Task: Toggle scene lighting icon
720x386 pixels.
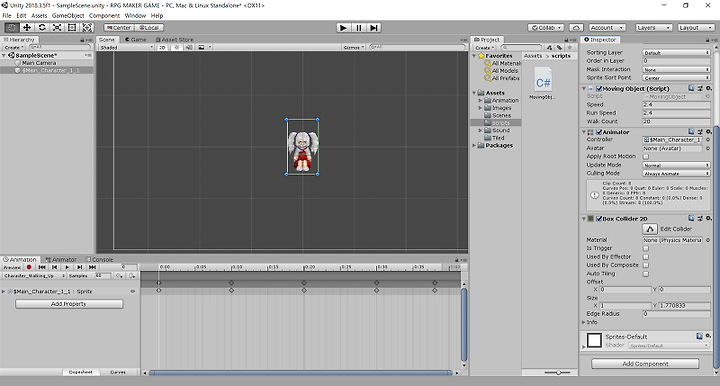Action: (x=176, y=47)
